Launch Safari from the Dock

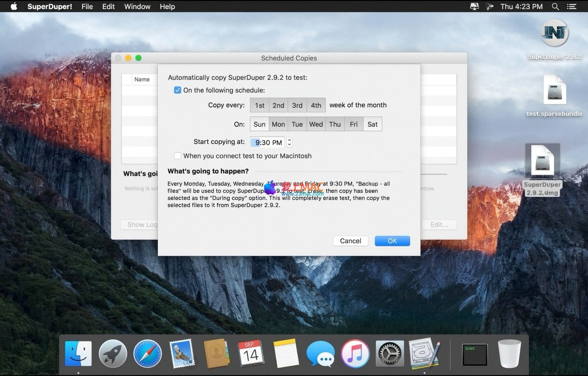(147, 354)
